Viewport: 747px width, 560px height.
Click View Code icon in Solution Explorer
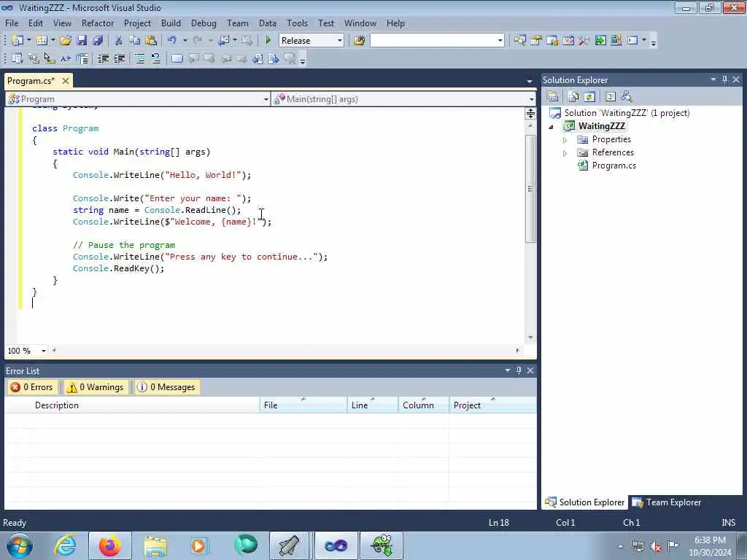[x=611, y=97]
